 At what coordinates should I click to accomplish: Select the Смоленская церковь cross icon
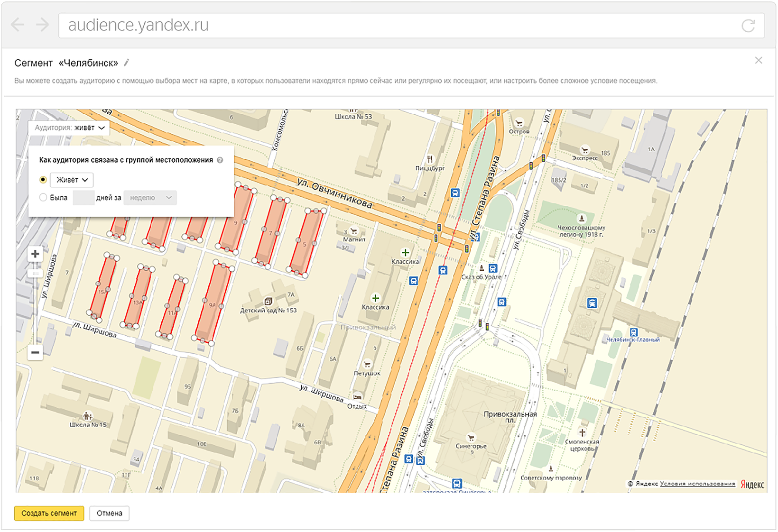click(582, 432)
